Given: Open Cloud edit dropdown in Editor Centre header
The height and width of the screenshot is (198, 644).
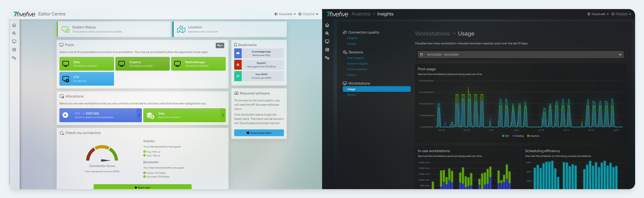Looking at the screenshot, I should coord(285,14).
